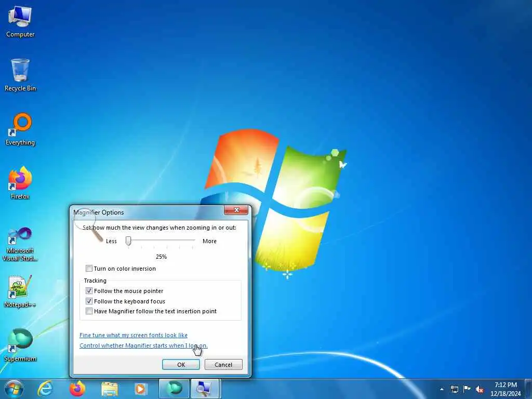Launch Internet Explorer from the taskbar
Screen dimensions: 532x399
pos(45,389)
